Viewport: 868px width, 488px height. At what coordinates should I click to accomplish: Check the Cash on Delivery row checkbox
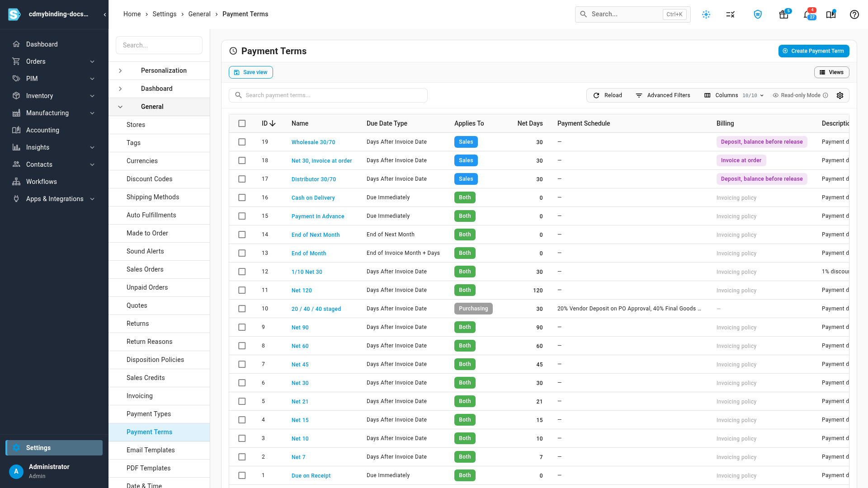[242, 197]
